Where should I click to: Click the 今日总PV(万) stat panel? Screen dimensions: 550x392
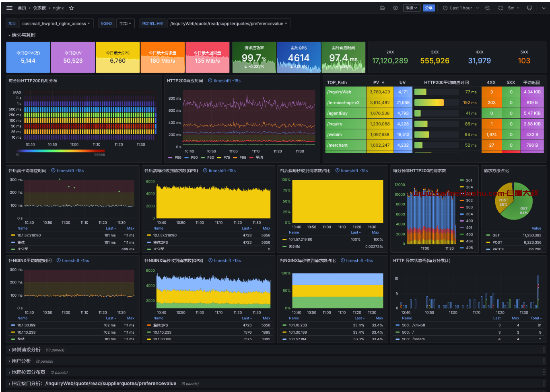click(28, 57)
